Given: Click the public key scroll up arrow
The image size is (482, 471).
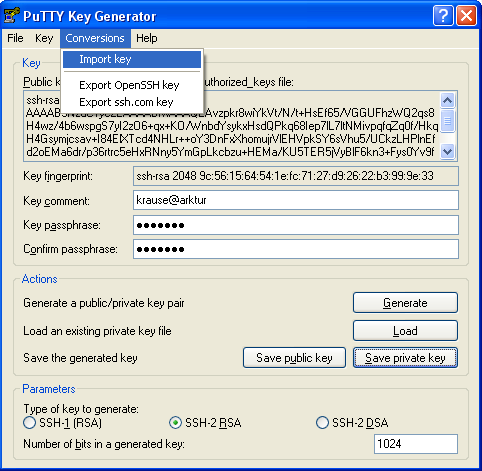Looking at the screenshot, I should [x=447, y=100].
